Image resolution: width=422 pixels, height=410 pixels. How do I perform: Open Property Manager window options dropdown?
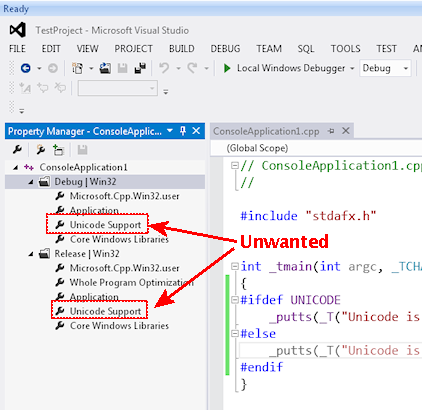click(x=170, y=131)
